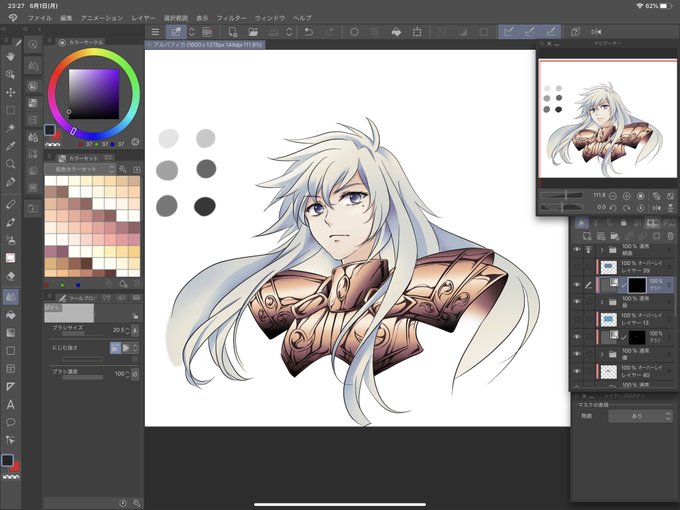
Task: Toggle visibility of Layer 39 overlay
Action: pyautogui.click(x=577, y=267)
